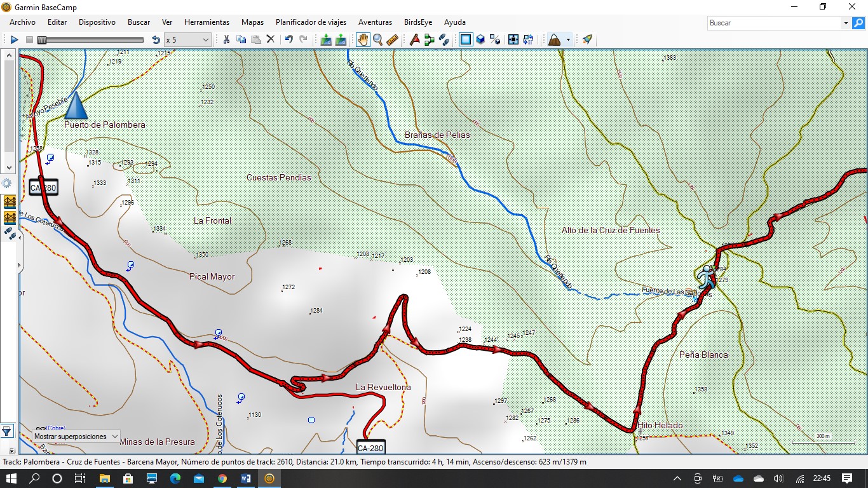Select the magnifier zoom tool
The height and width of the screenshot is (488, 868).
377,39
